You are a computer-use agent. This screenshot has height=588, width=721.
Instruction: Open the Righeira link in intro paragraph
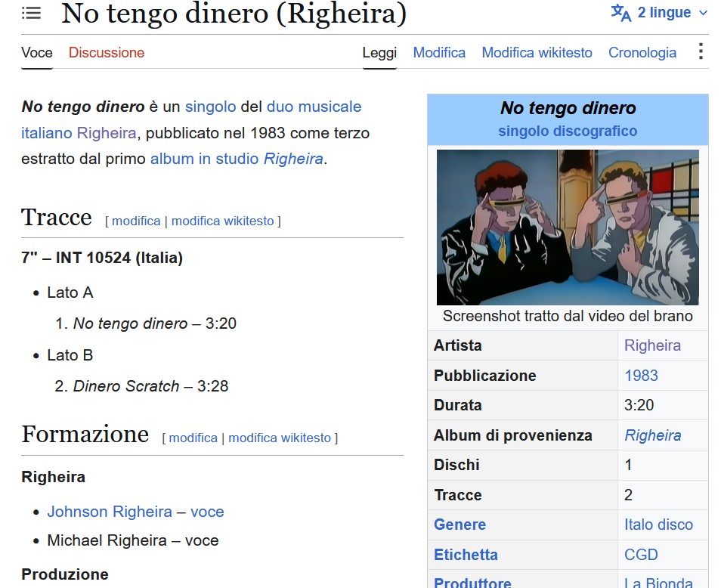(x=107, y=133)
